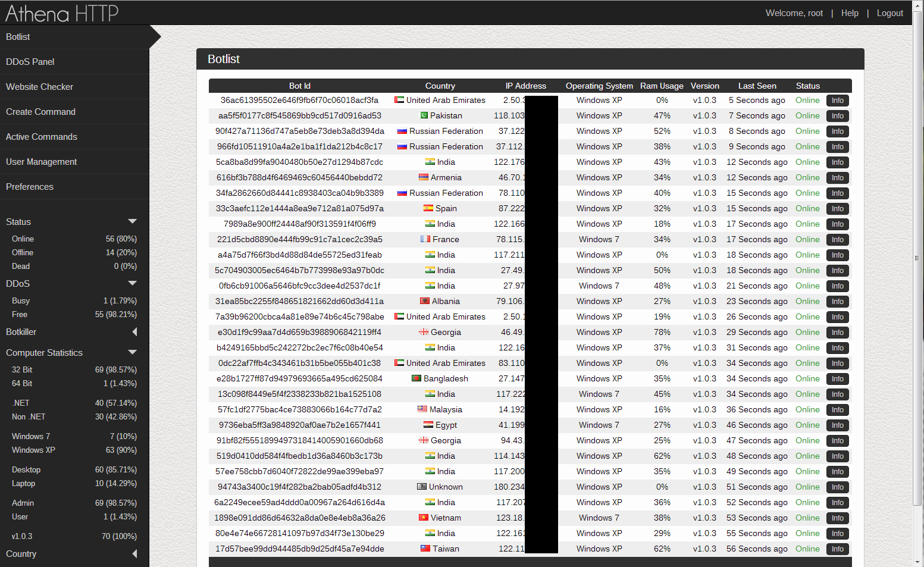This screenshot has height=567, width=924.
Task: Click the Spain flag in bot row
Action: (428, 208)
